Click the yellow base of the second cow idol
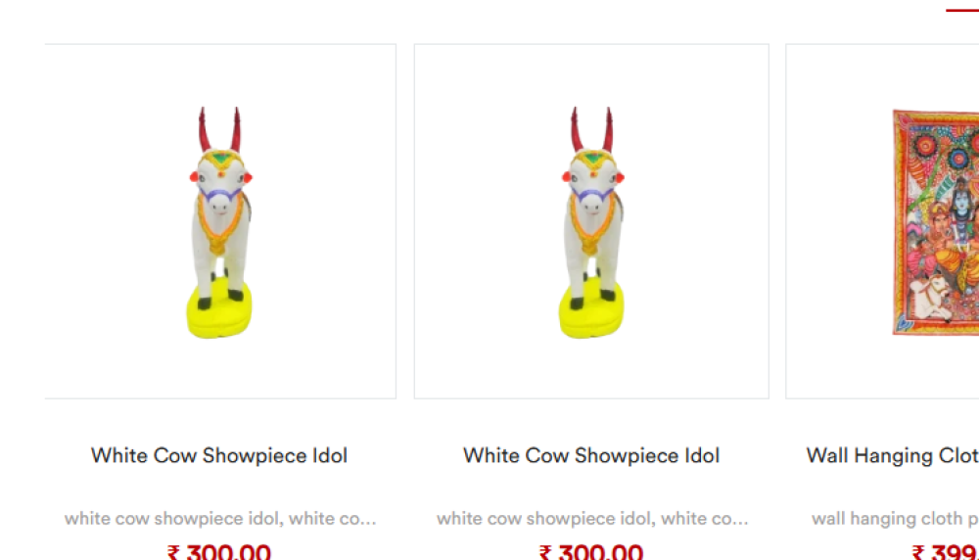Image resolution: width=979 pixels, height=560 pixels. [x=591, y=310]
